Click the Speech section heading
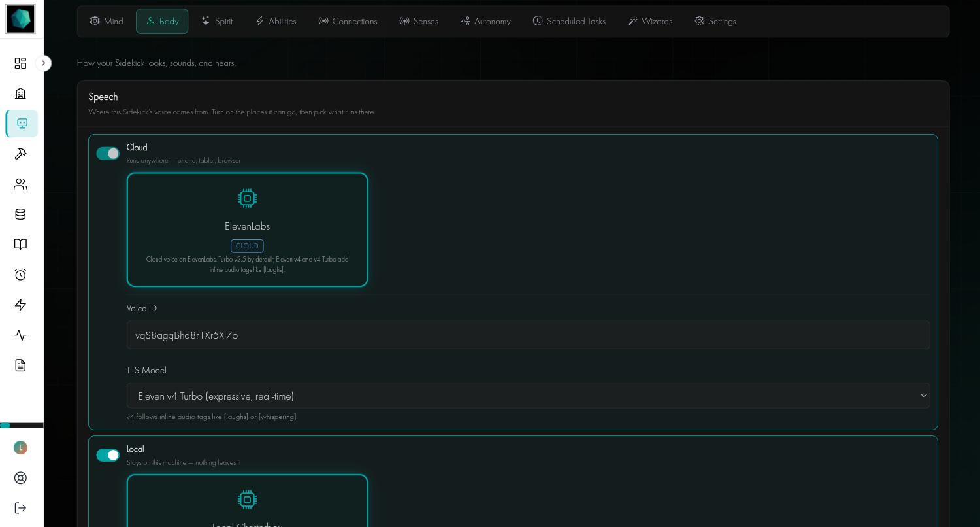980x527 pixels. (103, 97)
